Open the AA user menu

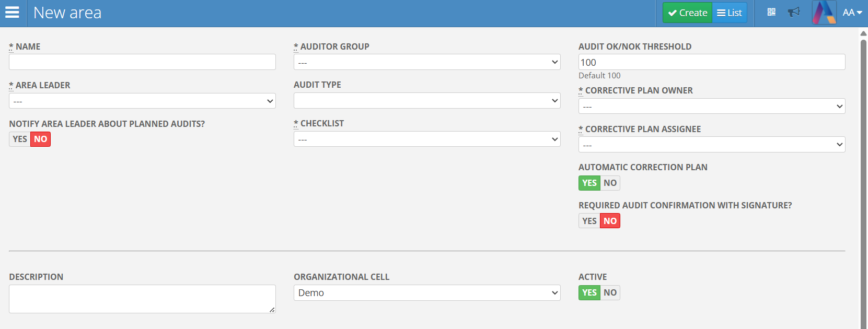coord(852,13)
